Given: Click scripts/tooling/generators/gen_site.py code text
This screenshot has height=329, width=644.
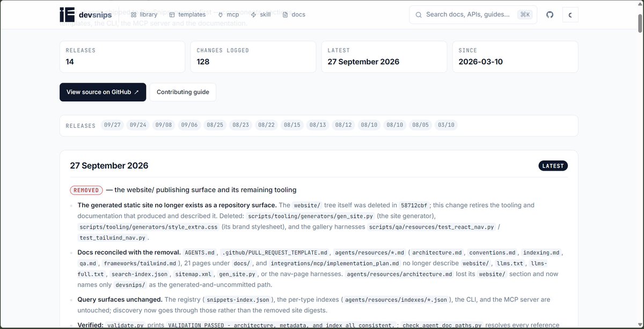Looking at the screenshot, I should [x=310, y=216].
